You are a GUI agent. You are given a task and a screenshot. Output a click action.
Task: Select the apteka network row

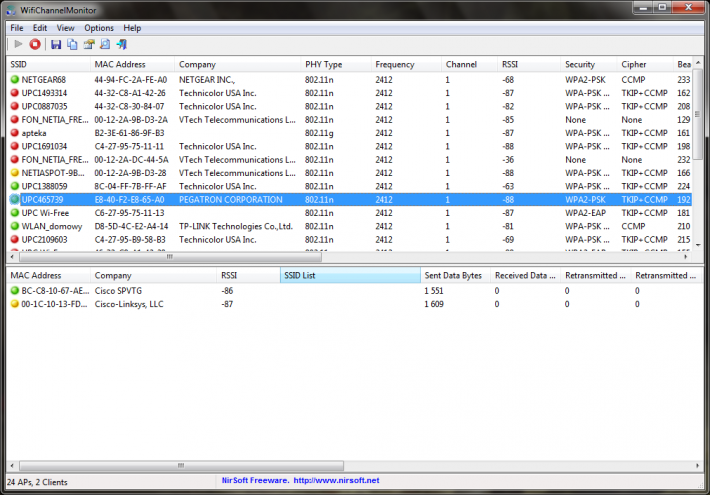coord(350,133)
